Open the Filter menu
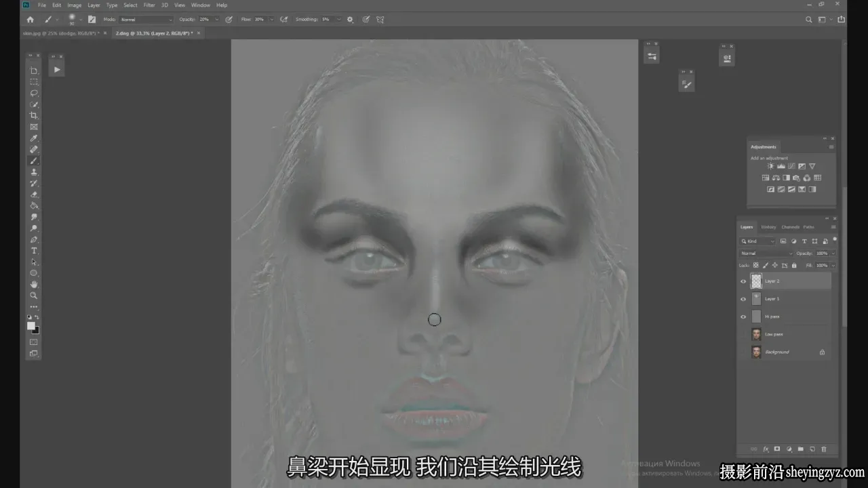 click(x=149, y=5)
